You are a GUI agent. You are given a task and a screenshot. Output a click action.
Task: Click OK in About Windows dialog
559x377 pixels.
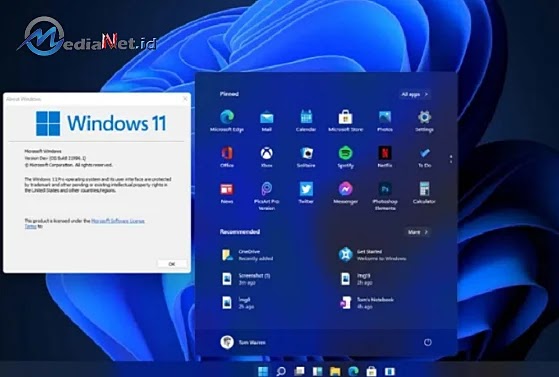pyautogui.click(x=172, y=264)
